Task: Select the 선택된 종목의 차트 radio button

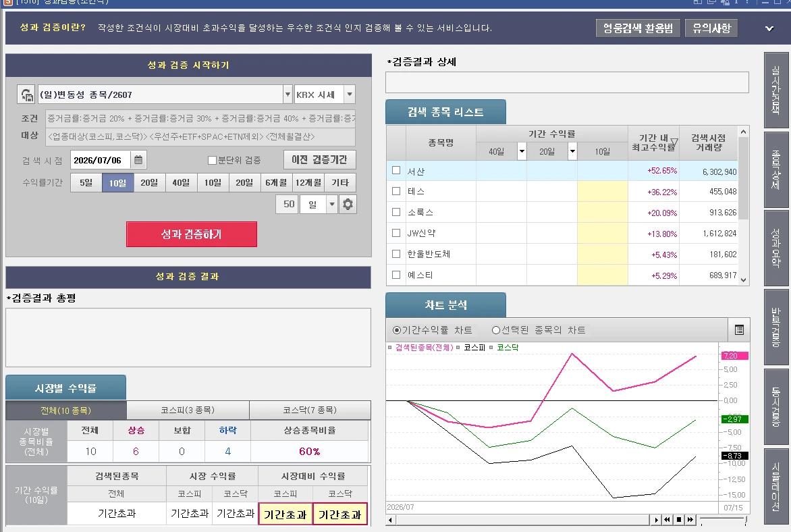Action: pos(496,330)
